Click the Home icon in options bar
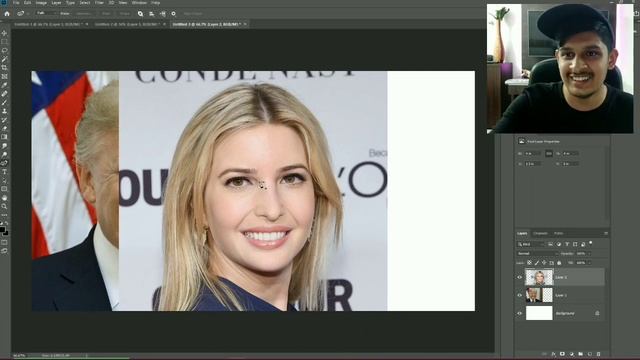Image resolution: width=640 pixels, height=360 pixels. (x=7, y=13)
